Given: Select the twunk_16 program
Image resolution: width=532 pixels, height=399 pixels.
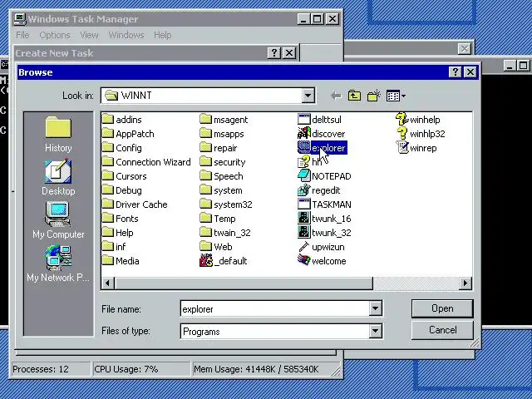Looking at the screenshot, I should pos(324,219).
